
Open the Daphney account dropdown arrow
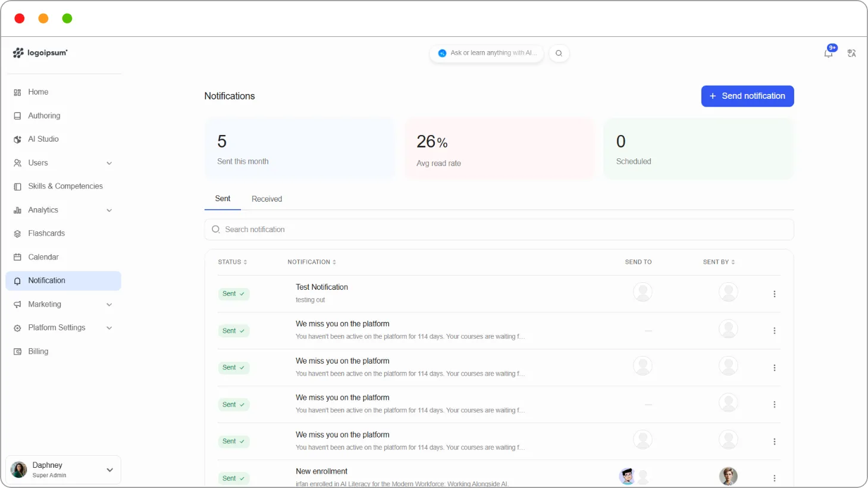(109, 470)
